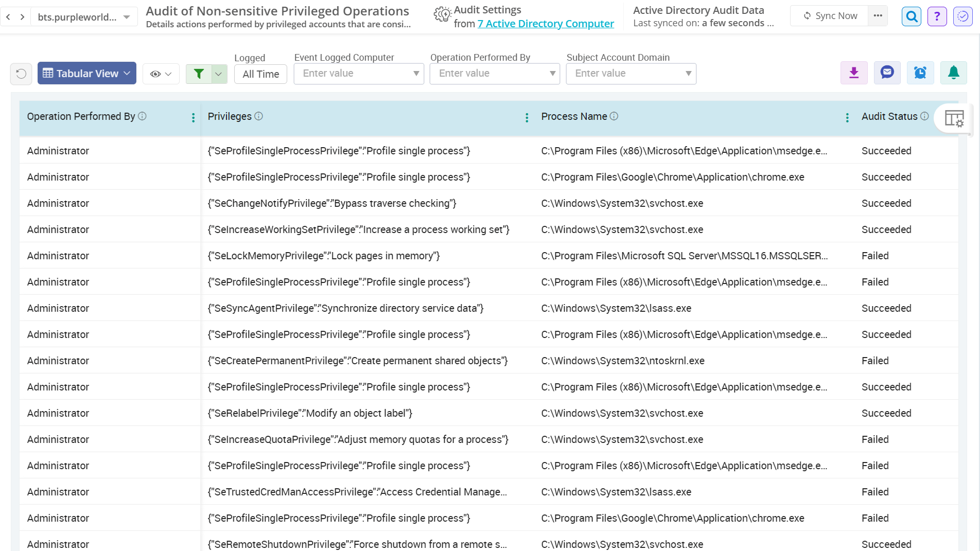Click info icon beside Audit Status header
This screenshot has width=980, height=551.
pos(924,116)
